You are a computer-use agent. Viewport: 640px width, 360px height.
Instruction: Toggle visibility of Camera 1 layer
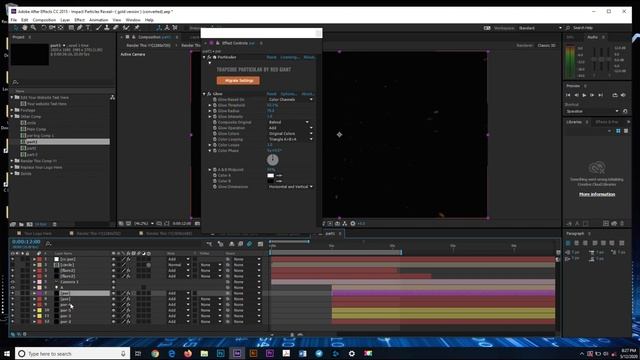[x=12, y=282]
